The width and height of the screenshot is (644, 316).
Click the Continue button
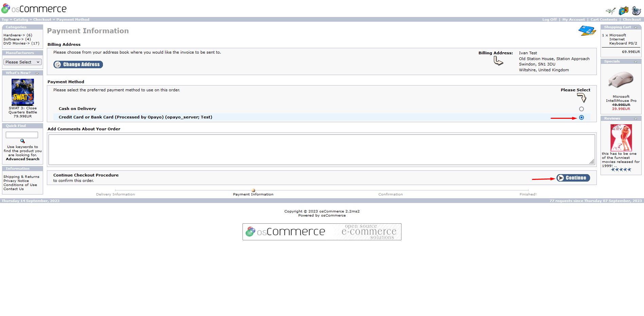(573, 178)
